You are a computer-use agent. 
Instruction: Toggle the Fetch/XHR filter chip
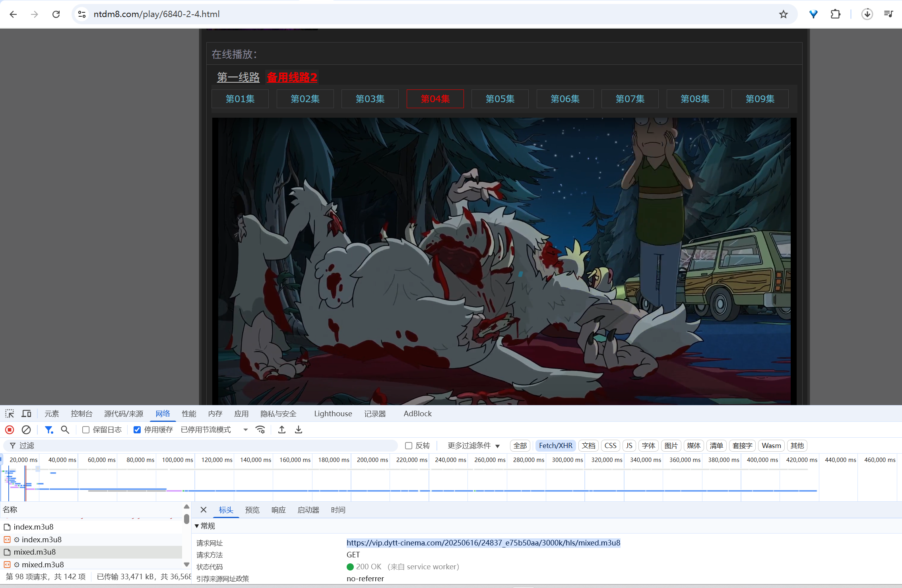pyautogui.click(x=555, y=446)
